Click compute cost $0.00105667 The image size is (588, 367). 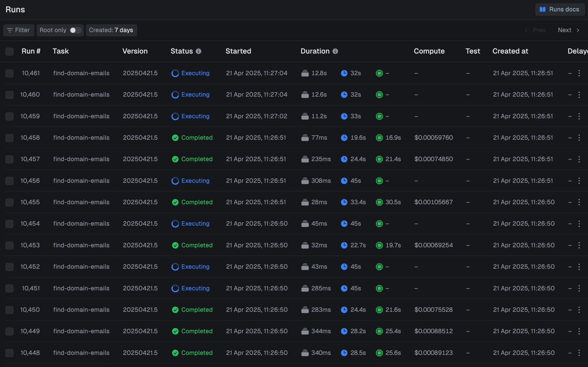[x=433, y=202]
